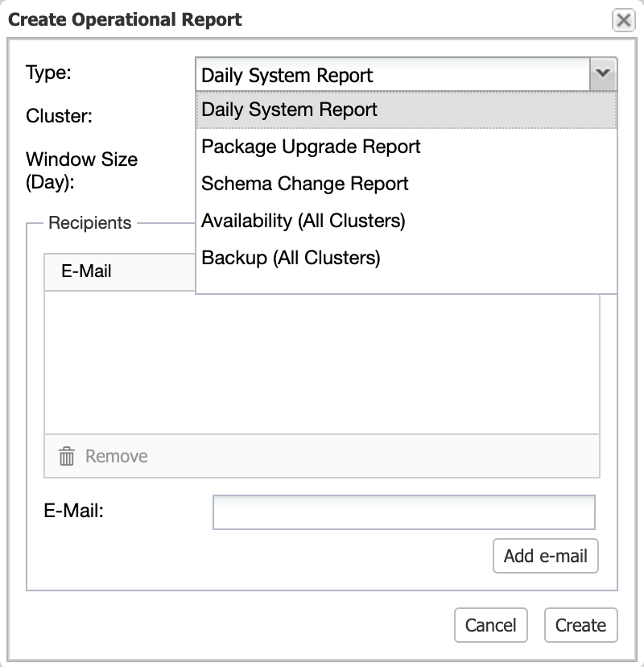Click the Remove recipient button text
Viewport: 644px width, 667px height.
tap(117, 457)
